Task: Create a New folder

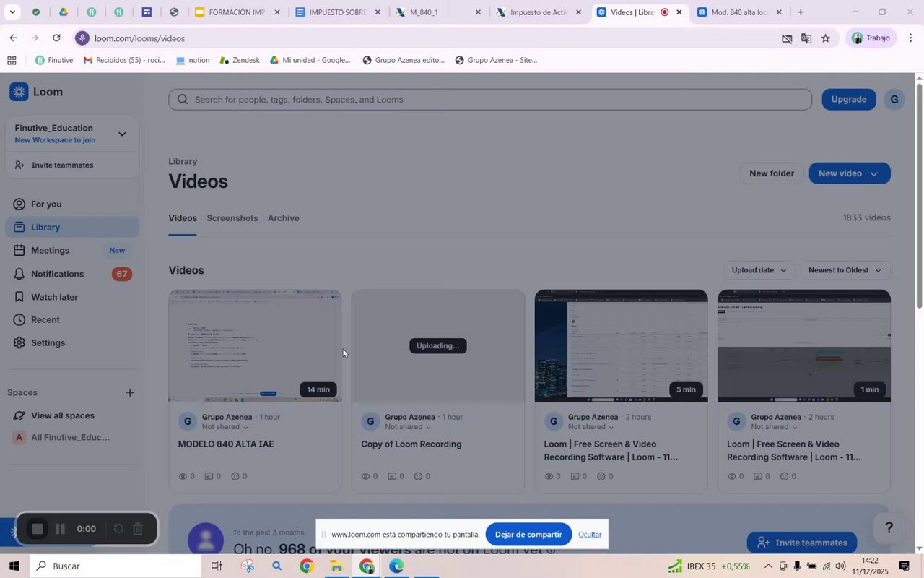Action: [x=772, y=173]
